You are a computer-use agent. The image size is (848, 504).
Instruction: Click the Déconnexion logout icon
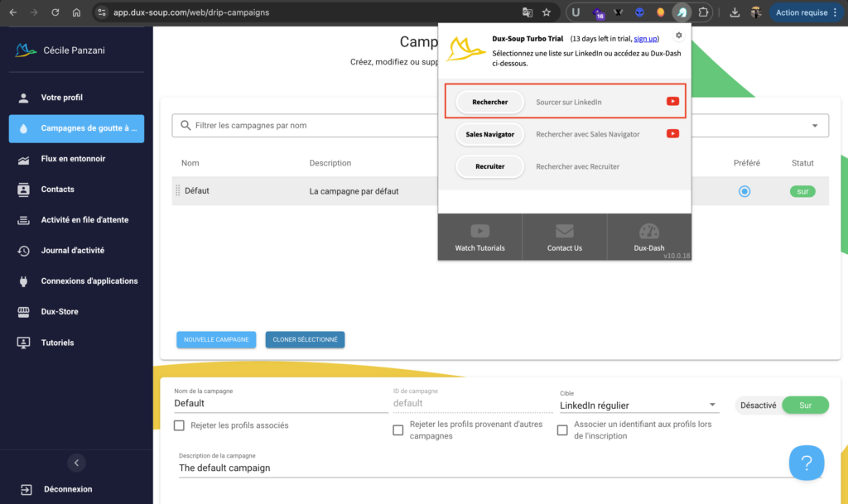[26, 489]
